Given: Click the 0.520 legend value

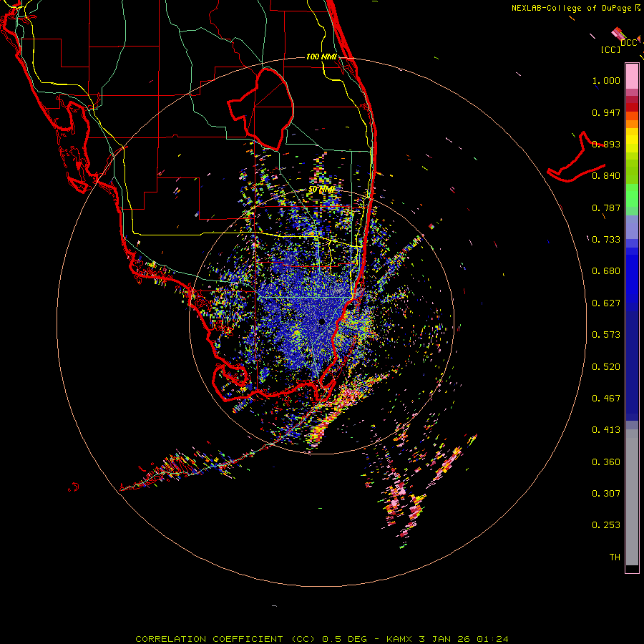Looking at the screenshot, I should pyautogui.click(x=606, y=367).
